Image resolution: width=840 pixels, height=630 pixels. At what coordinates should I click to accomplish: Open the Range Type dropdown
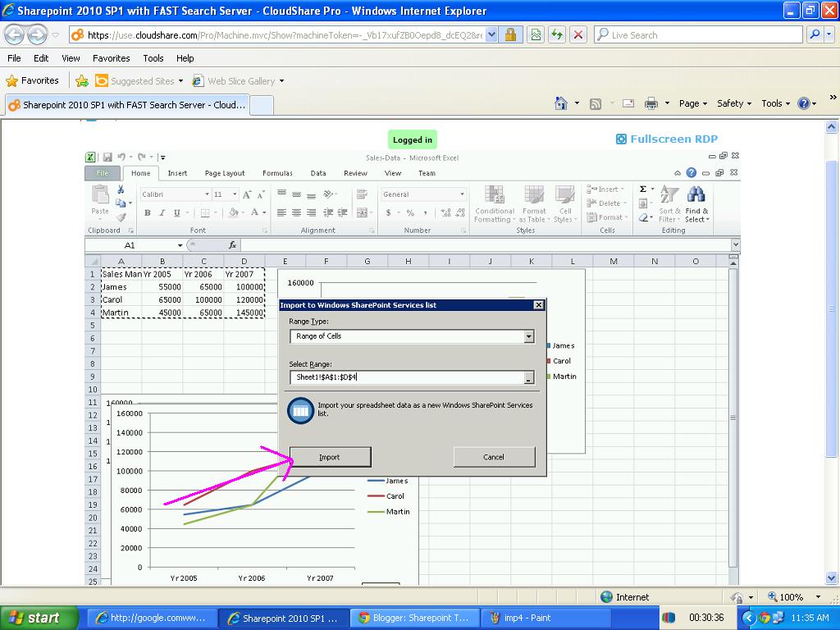click(x=529, y=336)
